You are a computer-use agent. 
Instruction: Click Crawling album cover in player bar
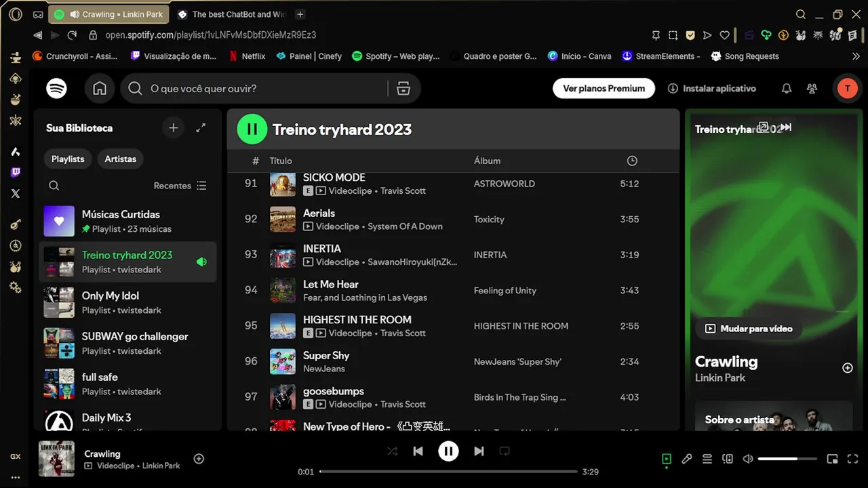tap(56, 459)
